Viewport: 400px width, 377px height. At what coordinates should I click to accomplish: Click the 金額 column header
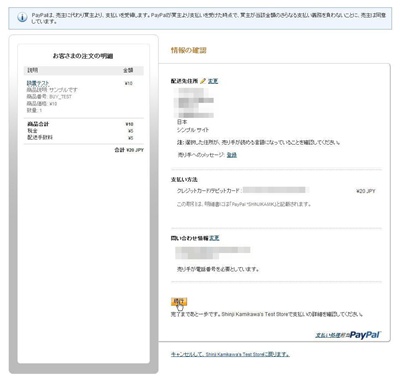(x=128, y=70)
